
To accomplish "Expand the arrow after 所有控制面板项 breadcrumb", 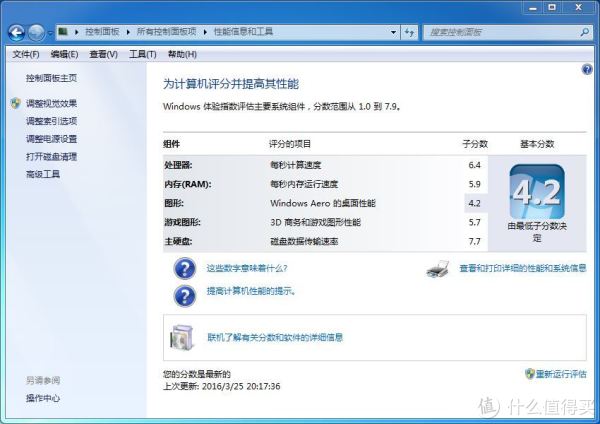I will coord(205,32).
